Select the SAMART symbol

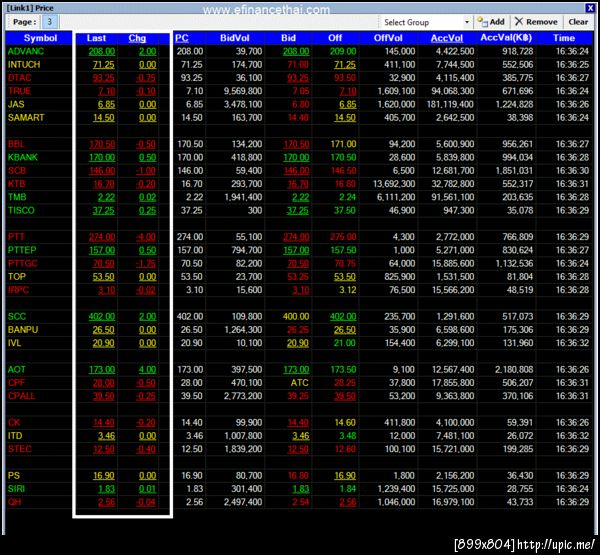tap(26, 118)
